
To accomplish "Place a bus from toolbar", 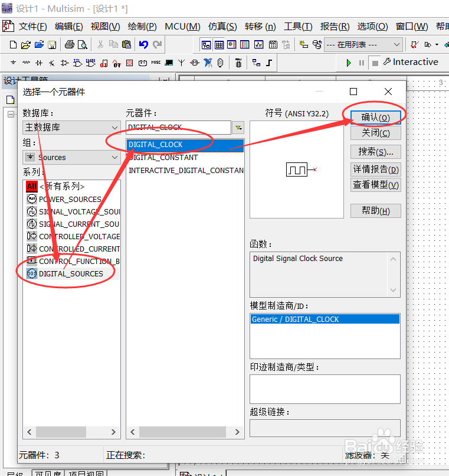I will click(269, 63).
